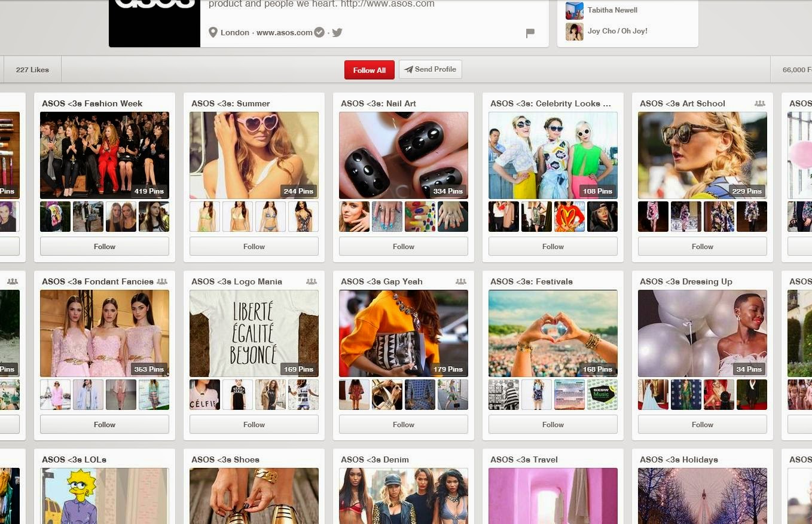The image size is (812, 524).
Task: Open the ASOS <3s Shoes board title
Action: click(x=225, y=459)
